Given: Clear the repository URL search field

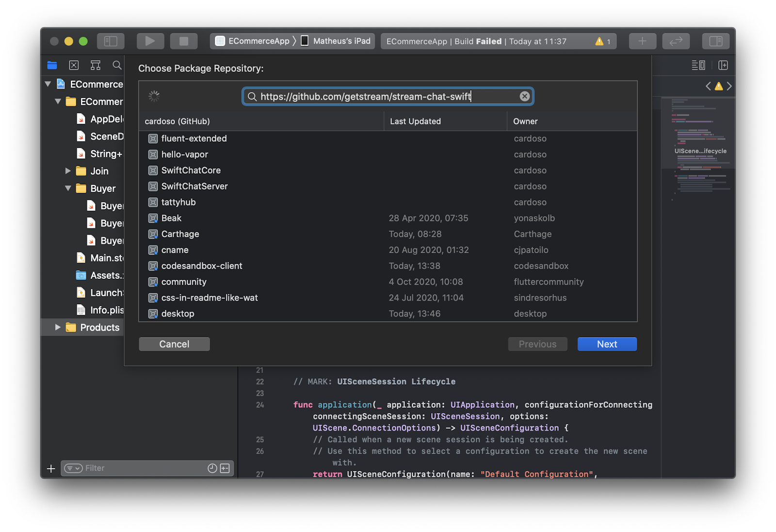Looking at the screenshot, I should click(524, 96).
